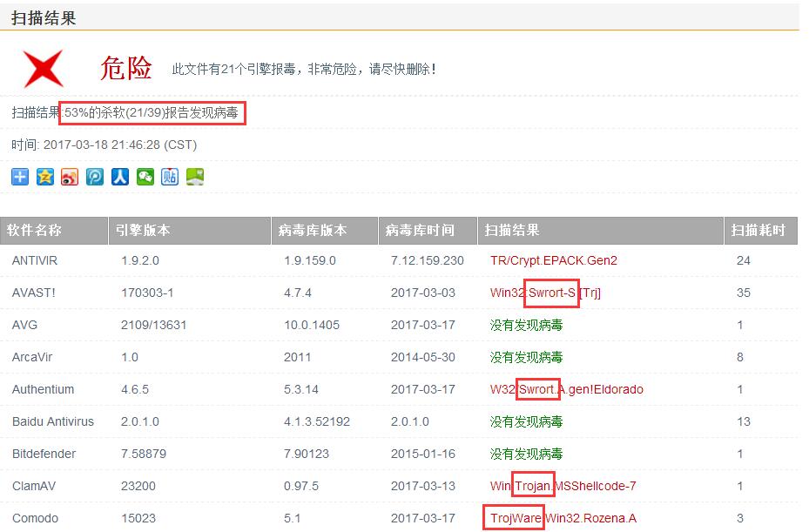The width and height of the screenshot is (809, 532).
Task: Click virus database version 0.97.5
Action: 301,486
